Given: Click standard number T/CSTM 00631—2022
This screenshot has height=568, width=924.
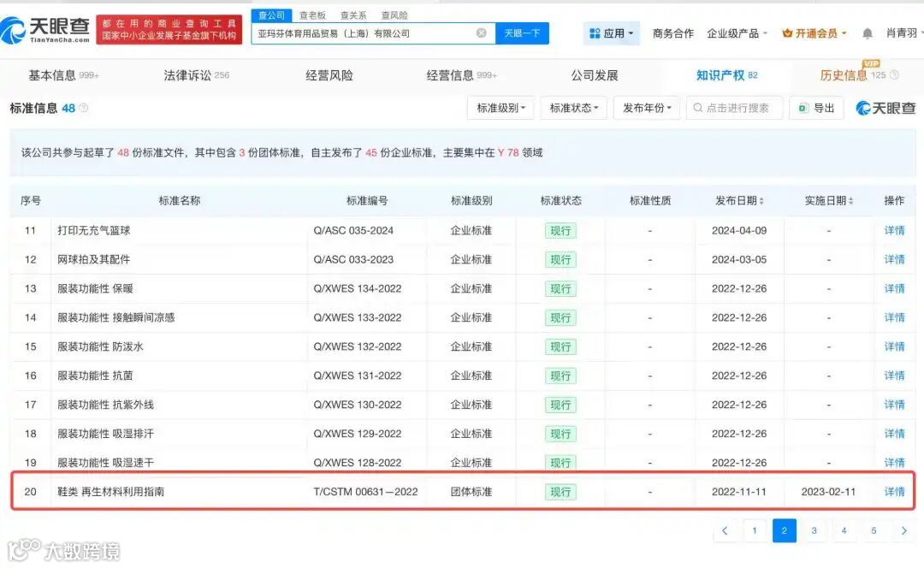Looking at the screenshot, I should click(x=365, y=491).
